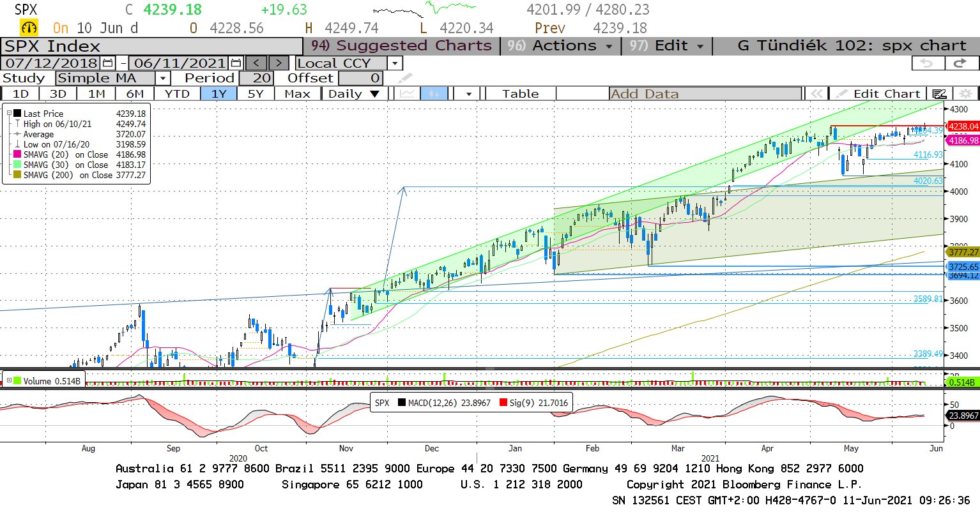Screen dimensions: 980x519
Task: Open the start date calendar picker icon
Action: (108, 63)
